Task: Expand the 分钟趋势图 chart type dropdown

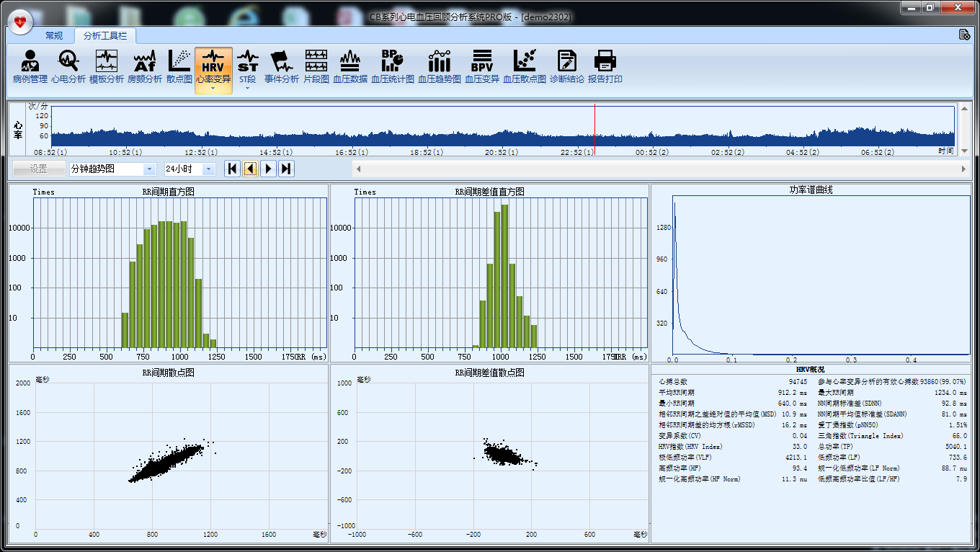Action: pyautogui.click(x=149, y=169)
